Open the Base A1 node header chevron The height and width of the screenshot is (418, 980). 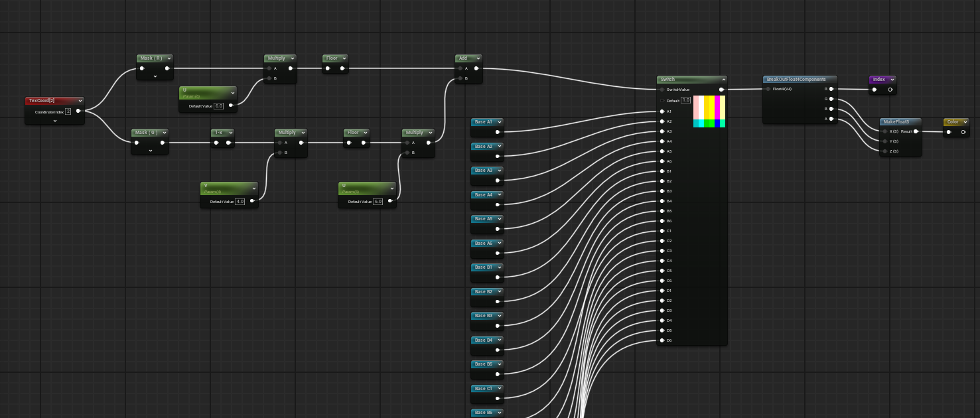coord(499,122)
